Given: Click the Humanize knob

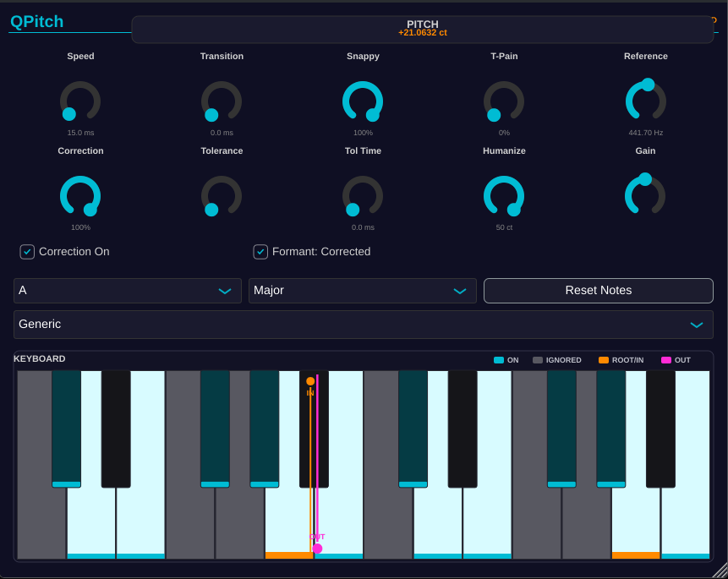Looking at the screenshot, I should point(504,196).
